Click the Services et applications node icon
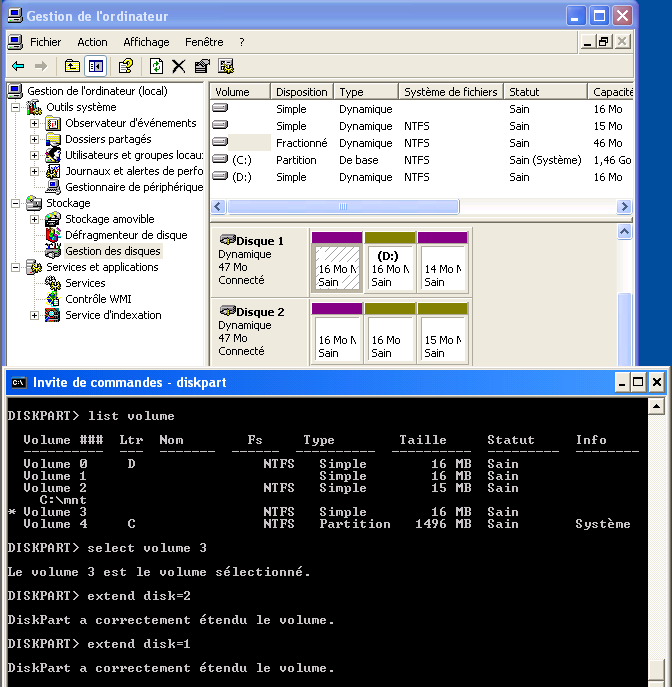This screenshot has width=672, height=687. (34, 267)
